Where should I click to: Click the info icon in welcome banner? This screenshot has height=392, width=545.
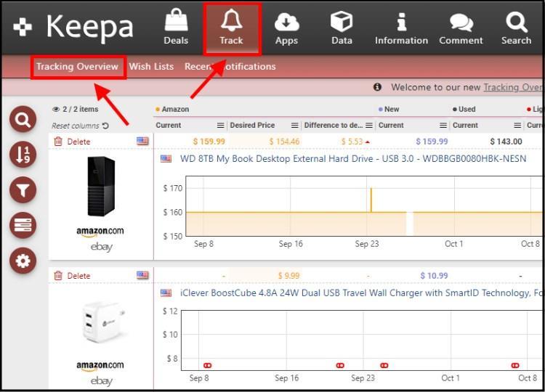click(x=377, y=87)
